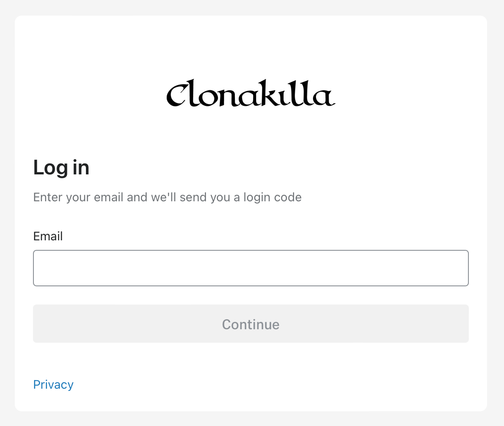504x426 pixels.
Task: Click the login code instruction text
Action: (167, 198)
